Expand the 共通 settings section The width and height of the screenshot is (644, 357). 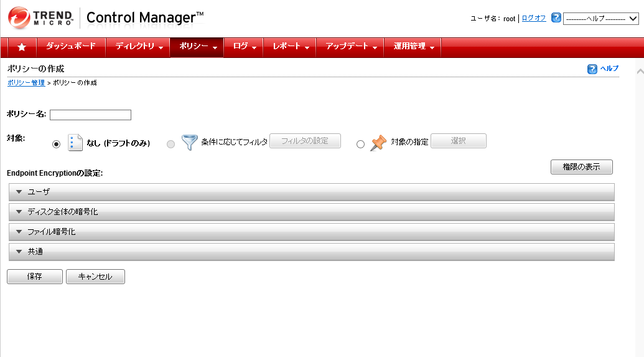coord(312,252)
